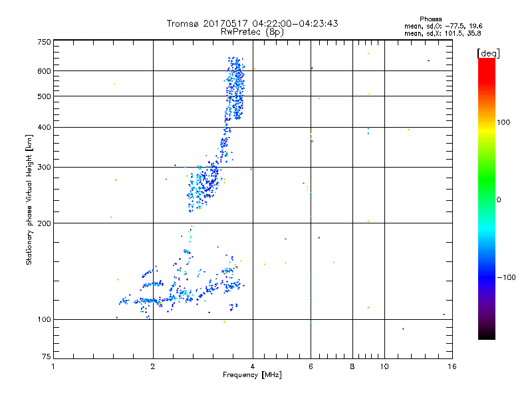Click the x-axis '8' tick label
The height and width of the screenshot is (399, 532).
point(352,366)
